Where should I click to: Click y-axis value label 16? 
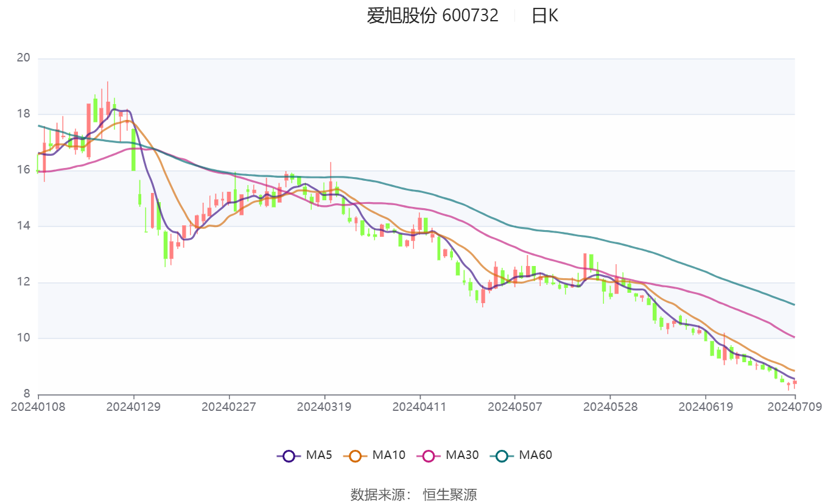24,170
